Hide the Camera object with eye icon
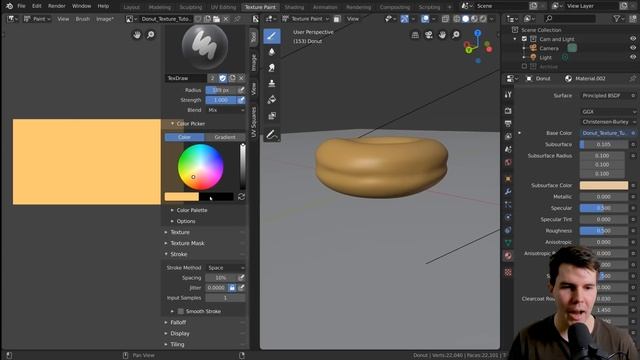This screenshot has height=360, width=640. [x=633, y=48]
